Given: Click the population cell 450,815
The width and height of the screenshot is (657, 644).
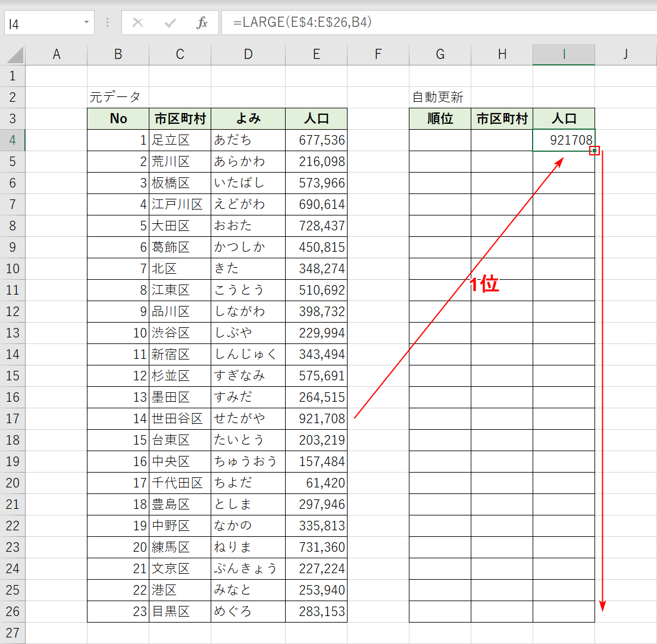Looking at the screenshot, I should pos(317,247).
